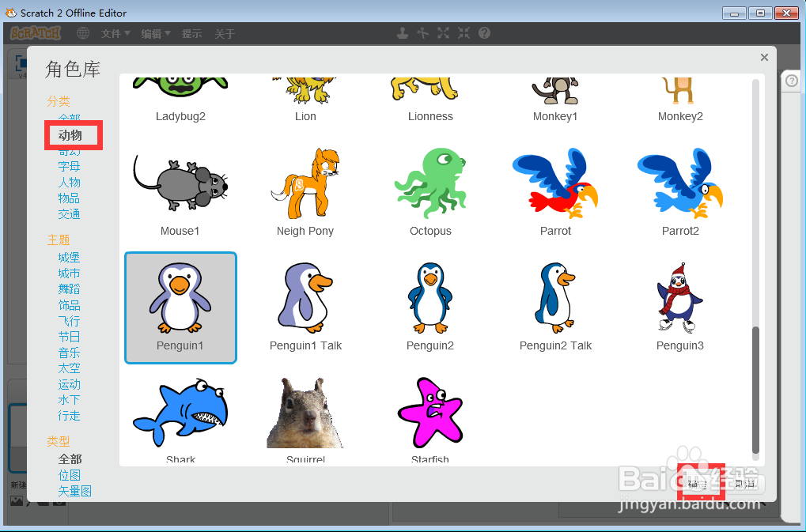Viewport: 806px width, 532px height.
Task: Open the 关于 menu item
Action: coord(225,34)
